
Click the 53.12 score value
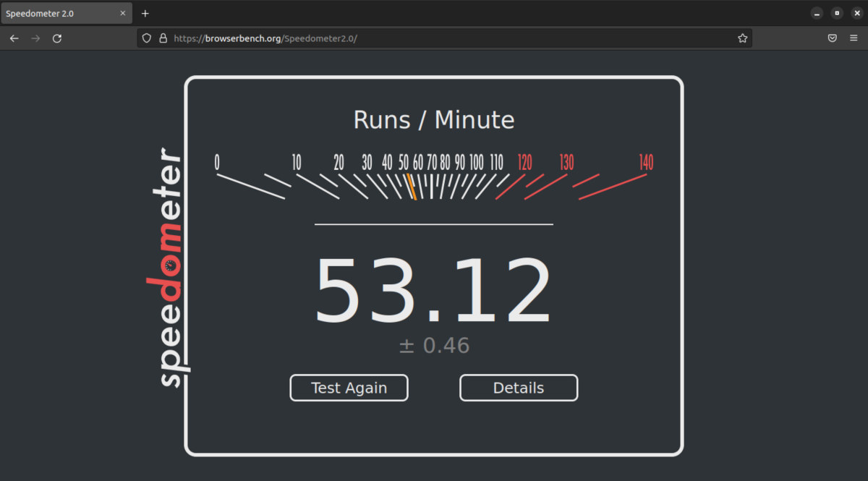[433, 291]
